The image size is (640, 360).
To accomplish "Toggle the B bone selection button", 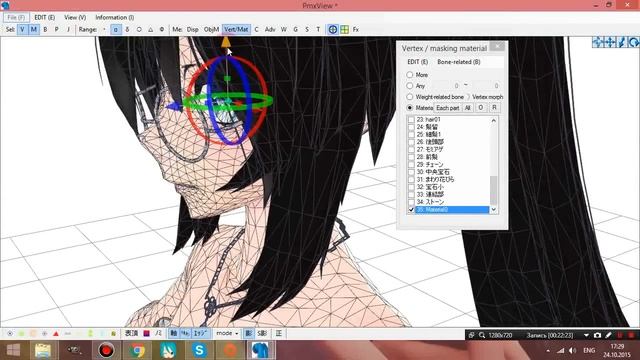I will tap(45, 29).
